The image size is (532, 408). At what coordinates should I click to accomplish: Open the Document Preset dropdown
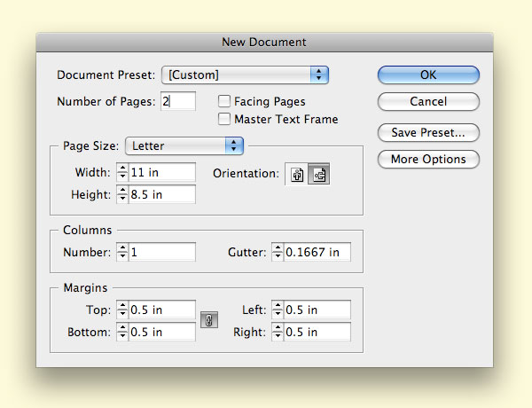pyautogui.click(x=245, y=75)
